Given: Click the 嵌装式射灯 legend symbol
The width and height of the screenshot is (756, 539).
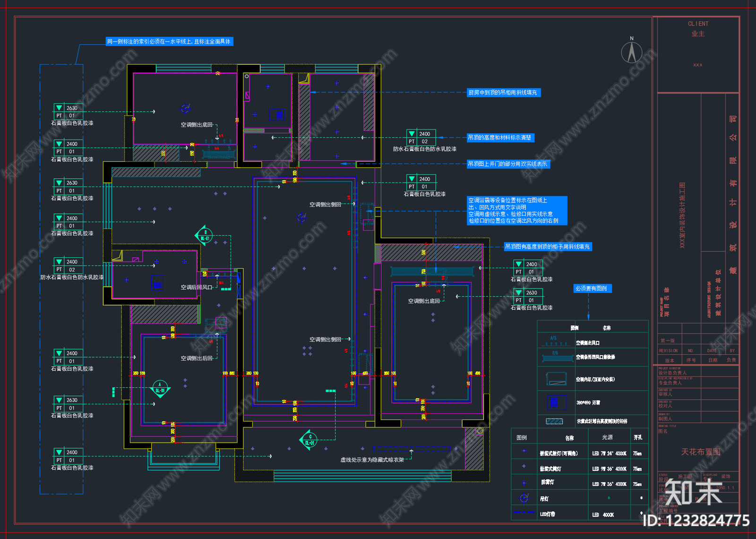Looking at the screenshot, I should (x=524, y=451).
